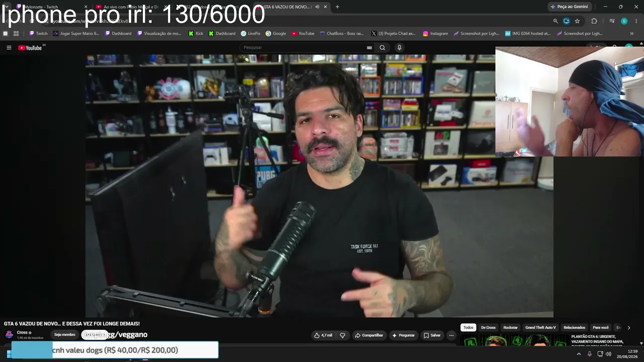This screenshot has height=362, width=644.
Task: Dislike the video with thumbs-down
Action: click(343, 335)
